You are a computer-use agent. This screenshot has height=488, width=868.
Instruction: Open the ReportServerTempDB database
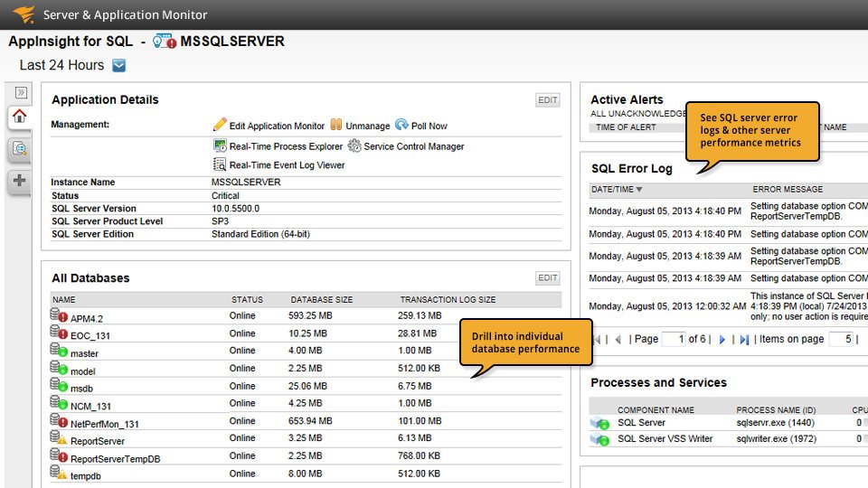point(115,459)
